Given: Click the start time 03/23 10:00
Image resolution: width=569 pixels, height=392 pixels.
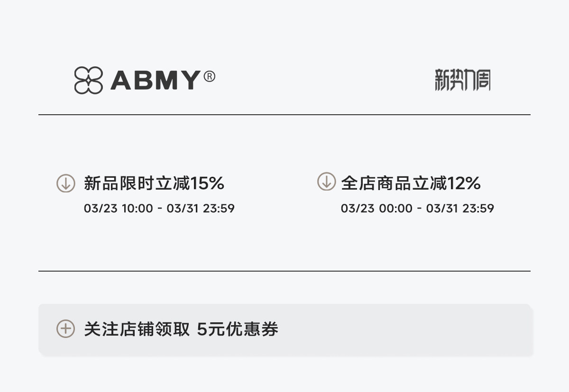Looking at the screenshot, I should coord(119,209).
